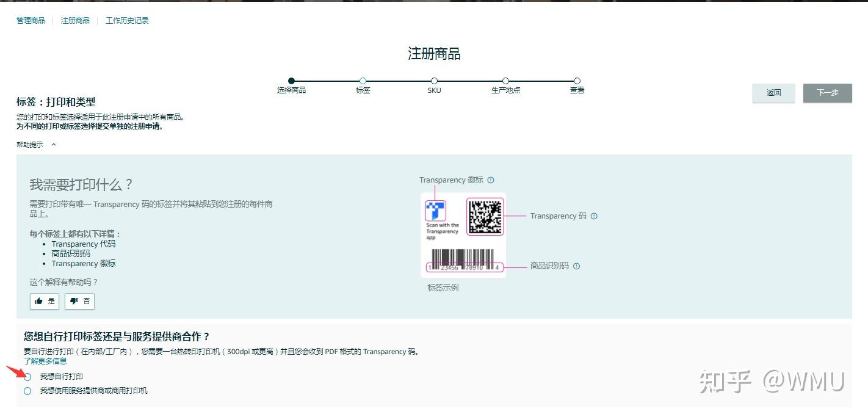Click the 返回 button
868x417 pixels.
point(773,93)
